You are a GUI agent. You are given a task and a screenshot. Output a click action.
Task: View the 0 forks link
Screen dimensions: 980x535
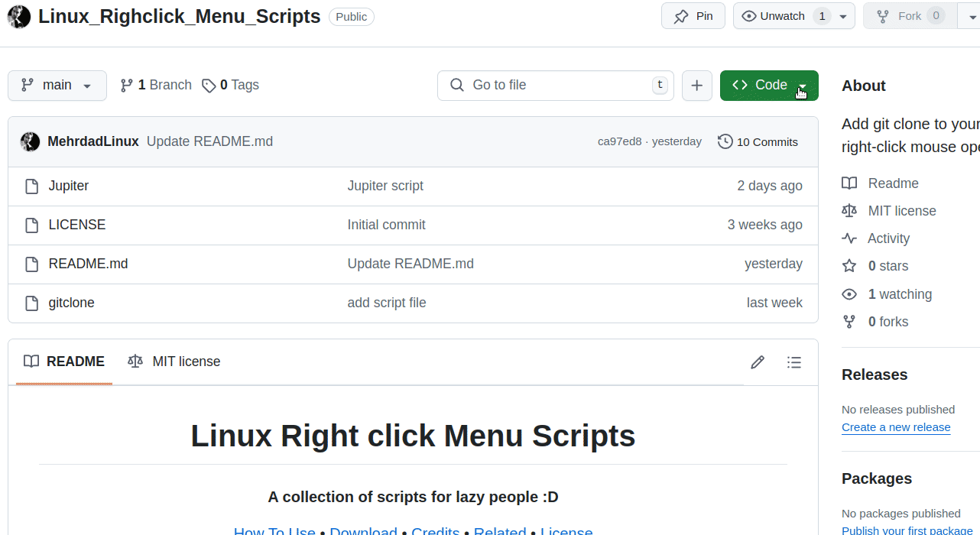coord(875,322)
